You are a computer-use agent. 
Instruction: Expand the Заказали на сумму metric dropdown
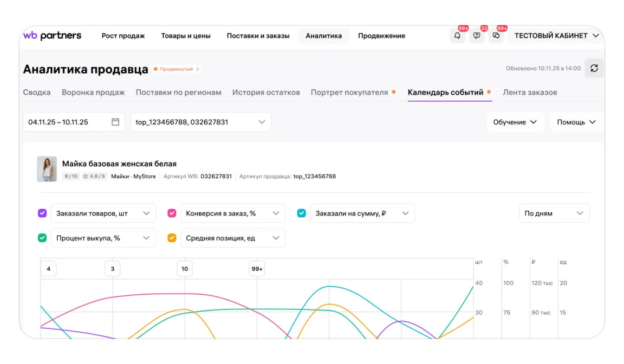(x=362, y=214)
